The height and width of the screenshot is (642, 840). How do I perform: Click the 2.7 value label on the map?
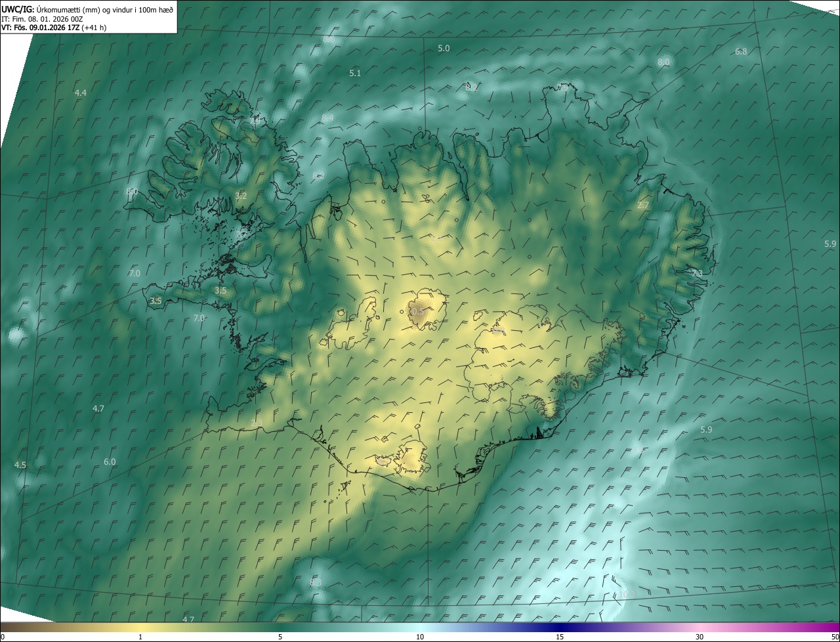coord(643,205)
